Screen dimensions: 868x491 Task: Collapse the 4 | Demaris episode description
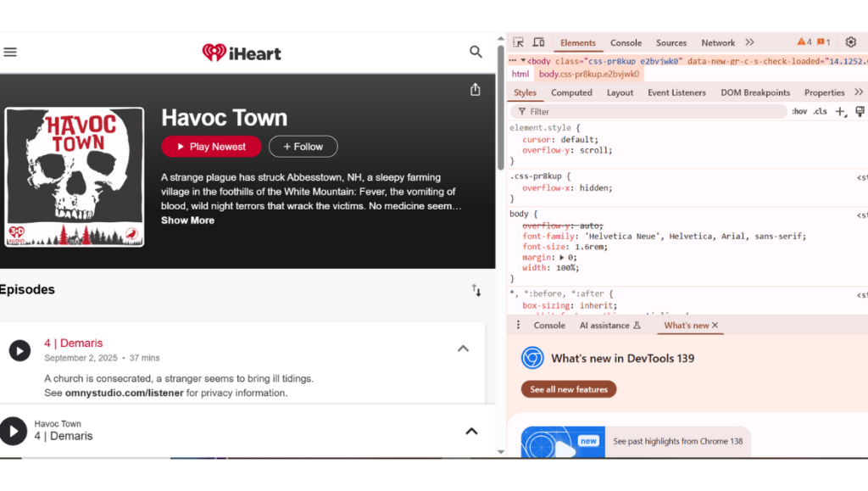pyautogui.click(x=463, y=349)
